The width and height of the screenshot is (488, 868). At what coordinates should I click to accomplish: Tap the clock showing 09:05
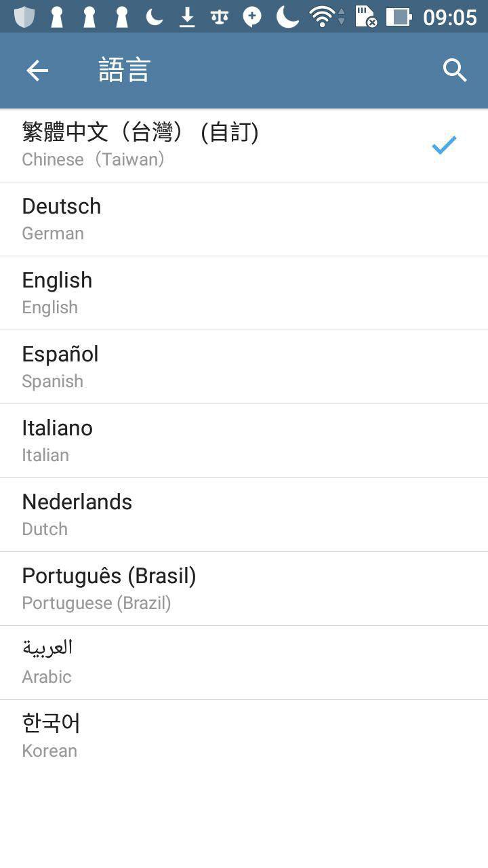tap(449, 16)
